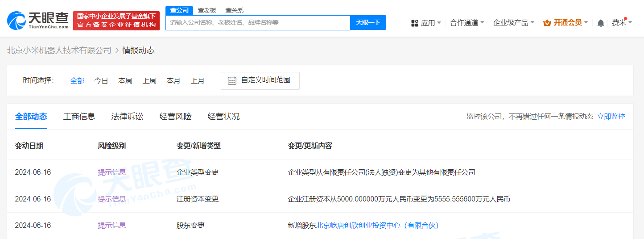Filter time by 本月
644x239 pixels.
tap(173, 81)
